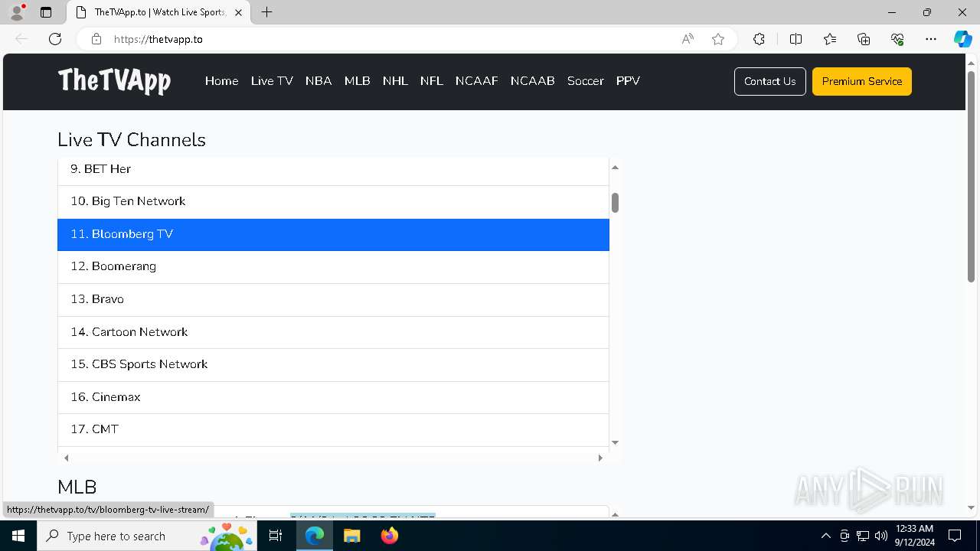Viewport: 980px width, 551px height.
Task: Open the notifications center icon
Action: click(x=955, y=536)
